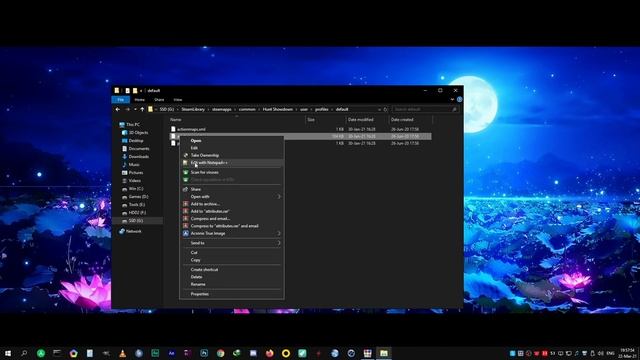Click the Up one level arrow
This screenshot has height=360, width=640.
142,109
